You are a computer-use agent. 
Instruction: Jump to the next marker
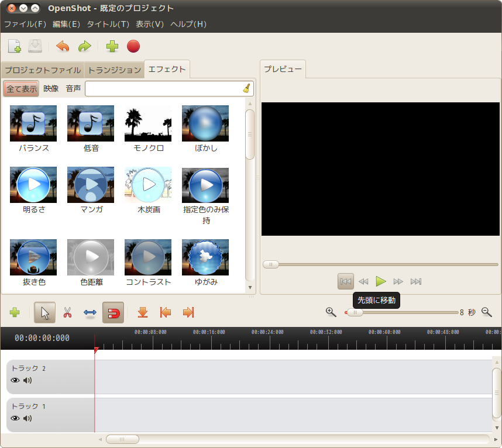click(188, 313)
